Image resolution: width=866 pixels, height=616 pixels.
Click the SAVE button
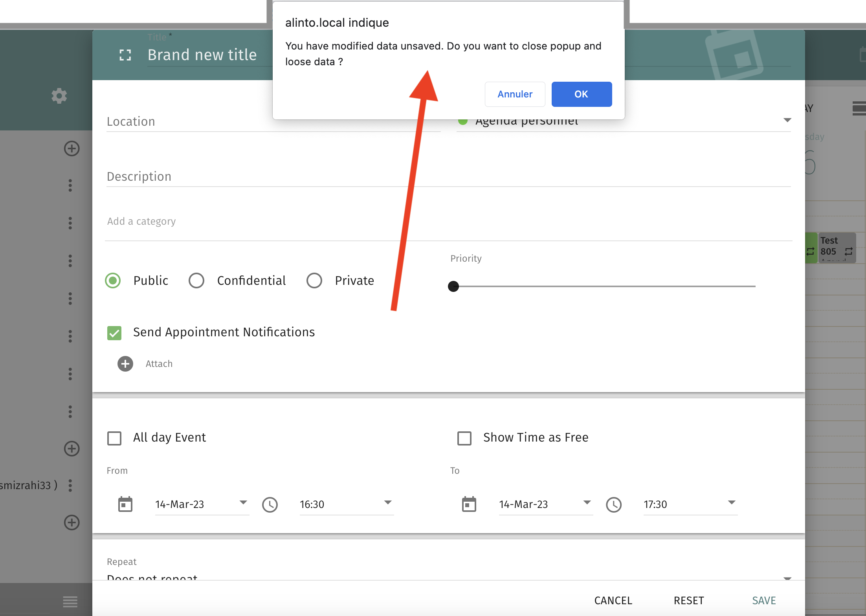[x=764, y=600]
